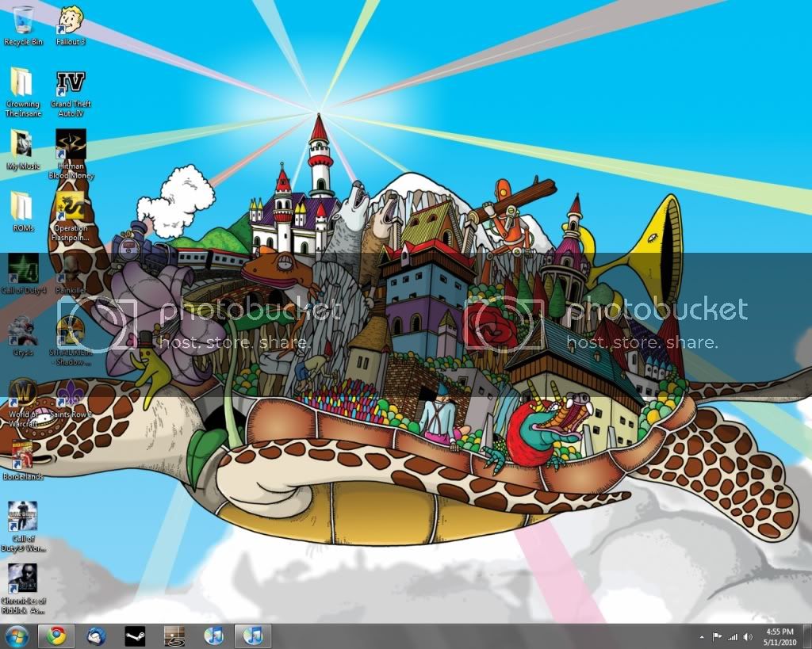Image resolution: width=812 pixels, height=649 pixels.
Task: Open the volume control in system tray
Action: click(x=747, y=636)
